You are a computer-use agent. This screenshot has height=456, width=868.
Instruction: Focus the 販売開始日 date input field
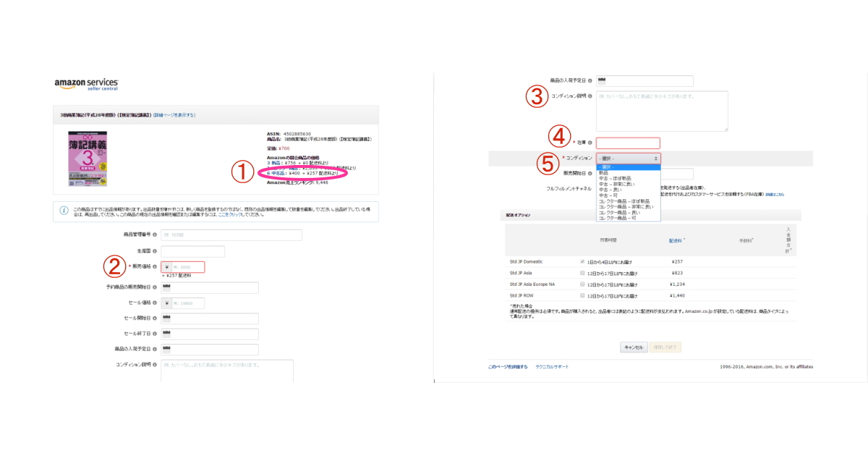[x=677, y=174]
